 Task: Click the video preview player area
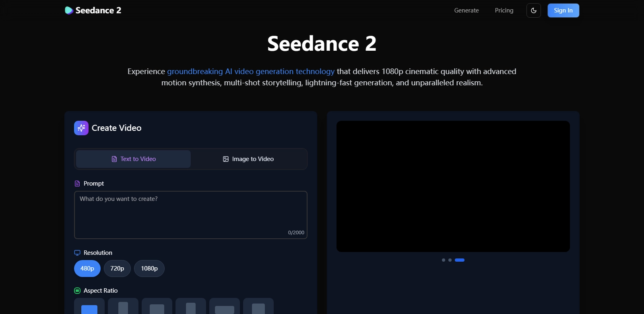(x=453, y=186)
